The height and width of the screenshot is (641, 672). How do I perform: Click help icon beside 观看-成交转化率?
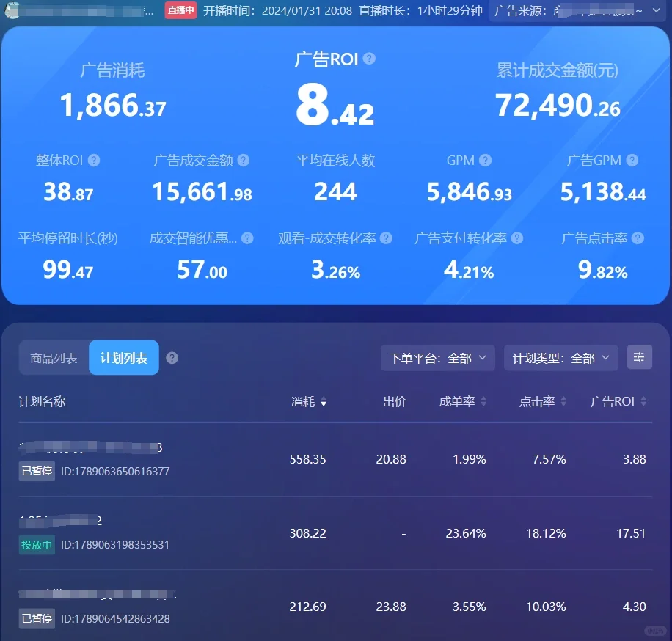click(386, 238)
